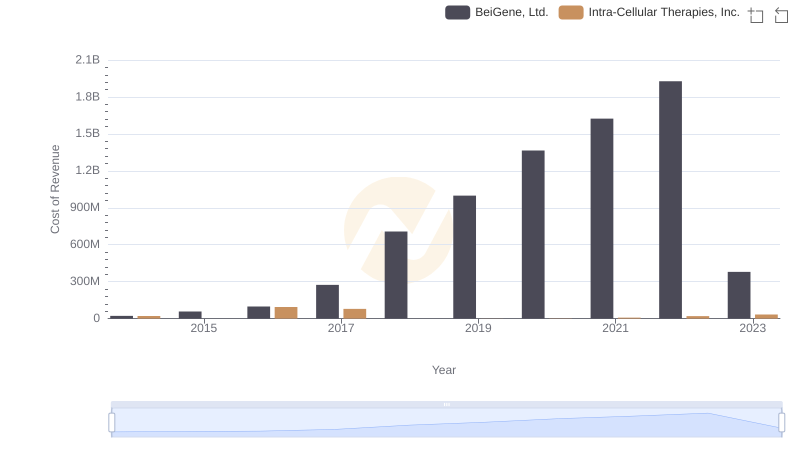Screen dimensions: 800x461
Task: Toggle Intra-Cellular Therapies, Inc. legend series
Action: point(649,12)
